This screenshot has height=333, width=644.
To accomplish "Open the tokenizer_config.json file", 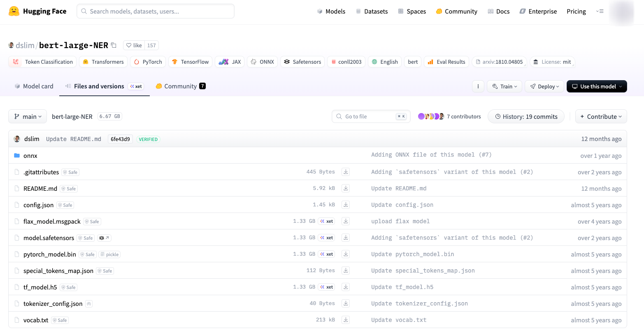I will (x=53, y=304).
